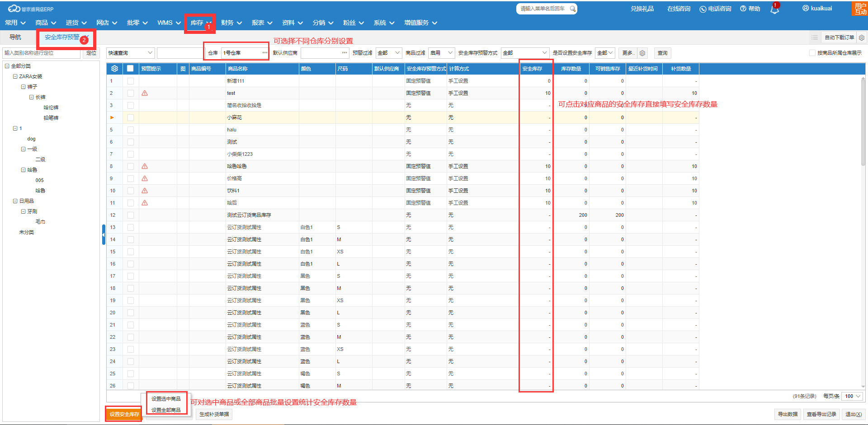Open the table column settings gear
This screenshot has width=868, height=425.
[x=114, y=69]
